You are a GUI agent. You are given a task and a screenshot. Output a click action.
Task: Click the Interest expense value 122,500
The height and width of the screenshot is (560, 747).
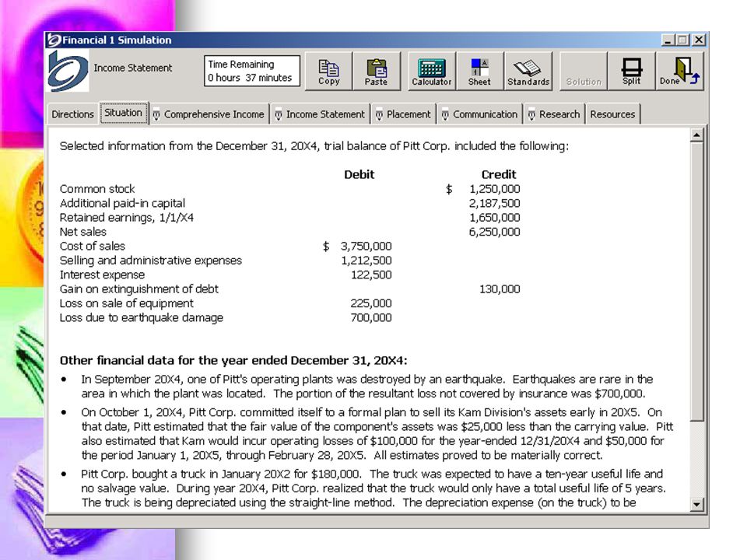point(371,275)
